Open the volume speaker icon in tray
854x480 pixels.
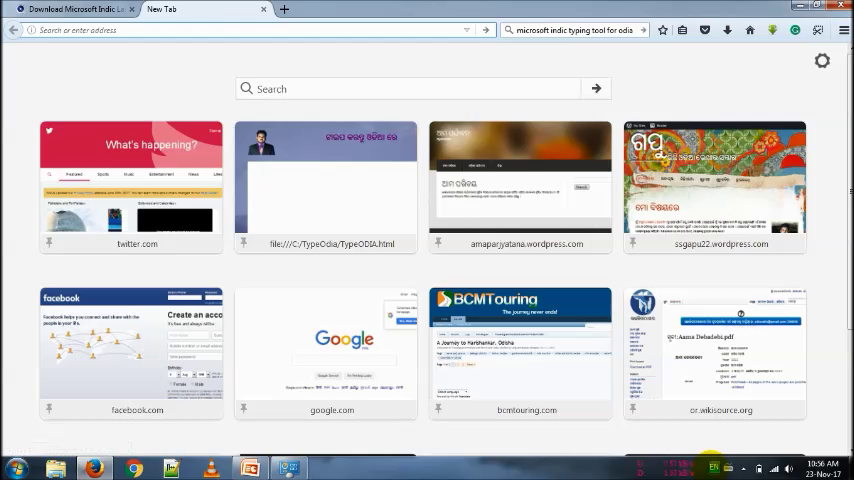click(x=789, y=469)
